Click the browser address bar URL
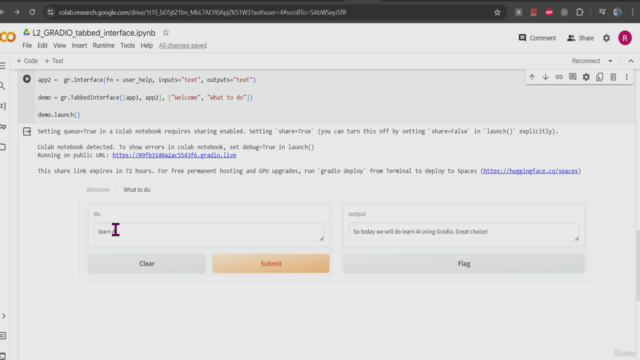The image size is (640, 360). pyautogui.click(x=202, y=12)
